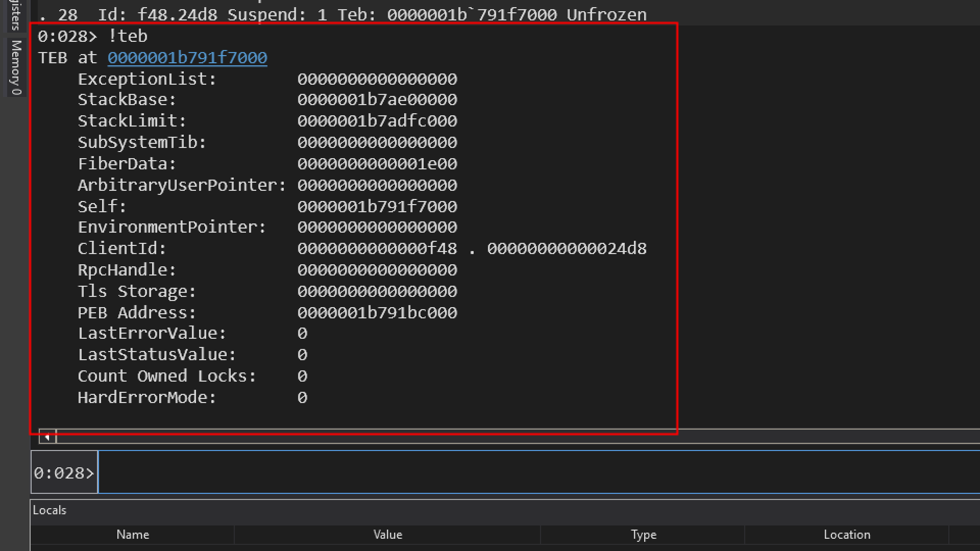Select the Locals panel title

point(50,510)
